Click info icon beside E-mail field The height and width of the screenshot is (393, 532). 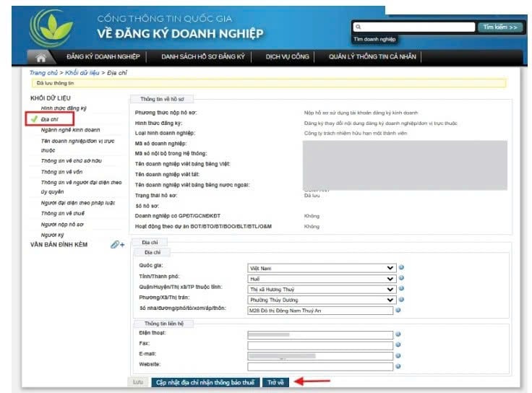398,355
